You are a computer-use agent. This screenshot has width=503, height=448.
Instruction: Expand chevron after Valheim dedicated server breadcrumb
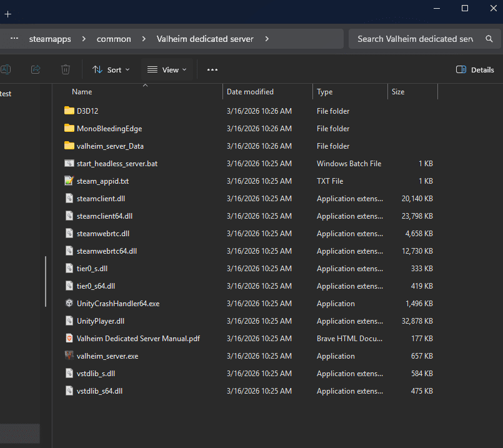267,39
